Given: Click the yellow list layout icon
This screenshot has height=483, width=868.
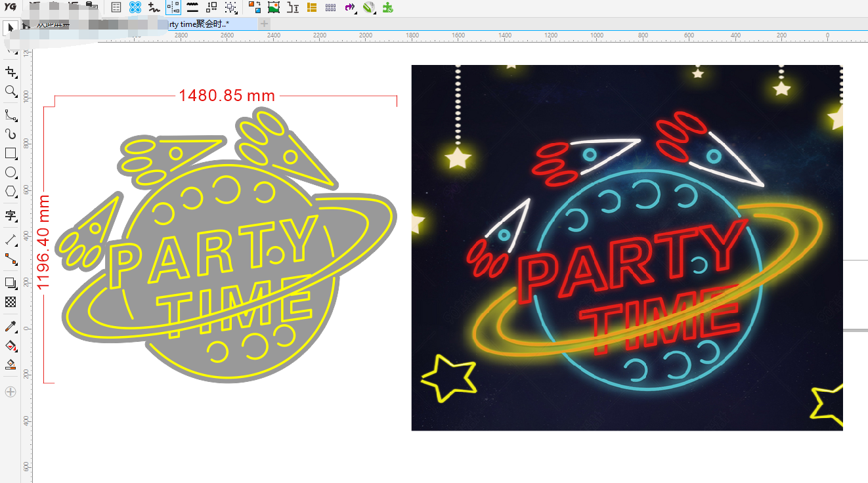Looking at the screenshot, I should (312, 7).
